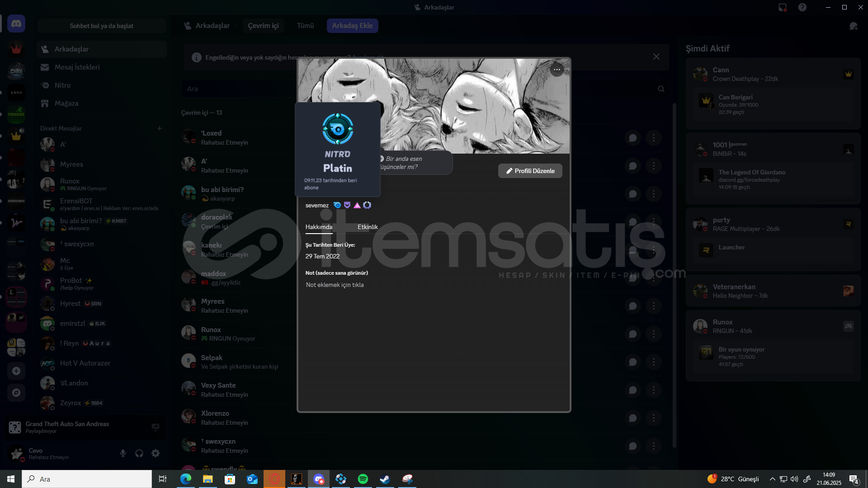The width and height of the screenshot is (868, 488).
Task: Open the volume icon in system tray
Action: tap(794, 479)
